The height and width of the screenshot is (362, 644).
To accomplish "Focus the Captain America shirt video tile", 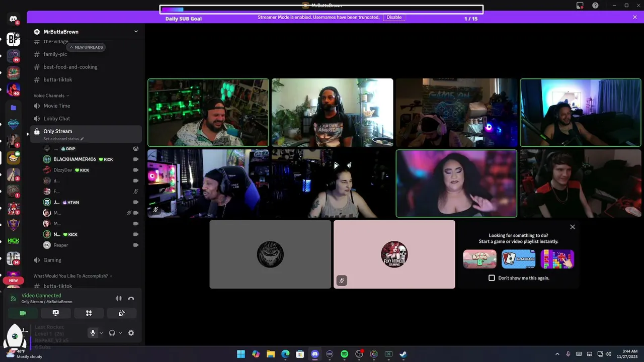I will coord(333,113).
